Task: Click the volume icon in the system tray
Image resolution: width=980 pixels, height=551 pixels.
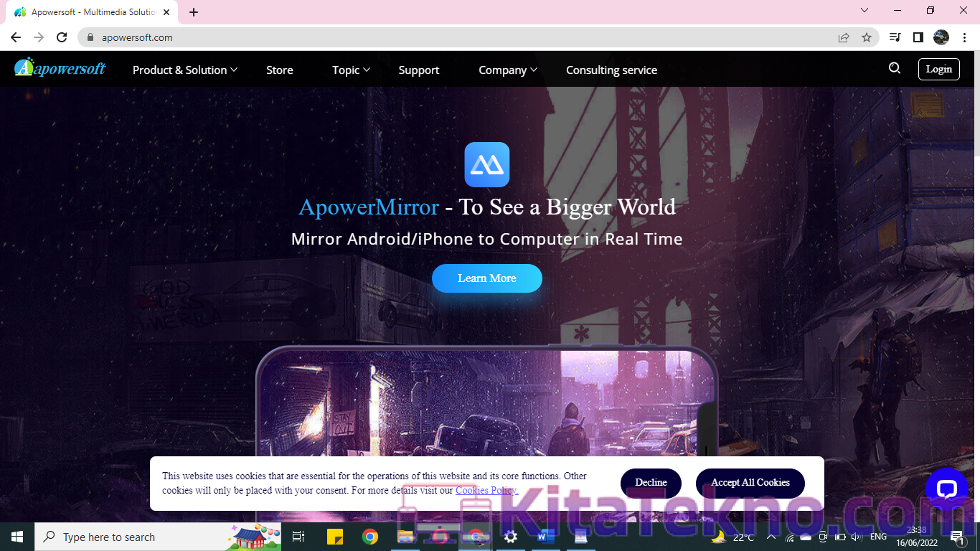Action: coord(856,537)
